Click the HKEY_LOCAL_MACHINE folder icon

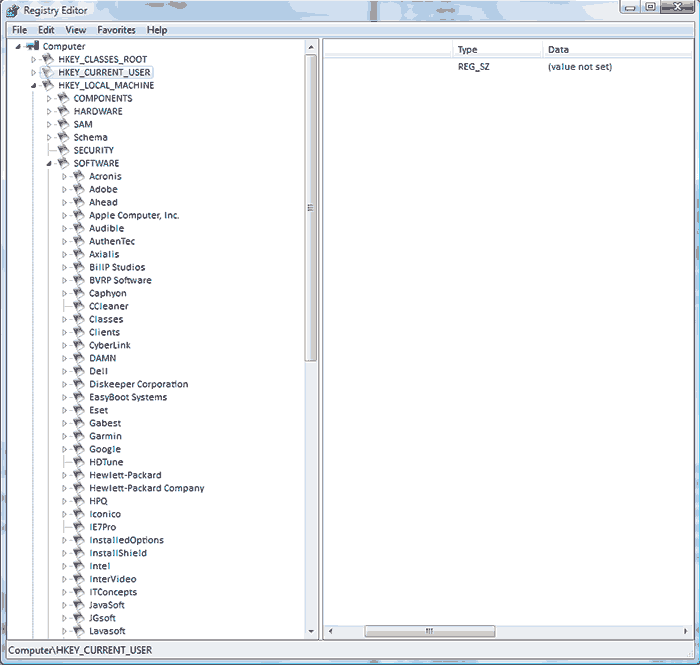pyautogui.click(x=48, y=85)
